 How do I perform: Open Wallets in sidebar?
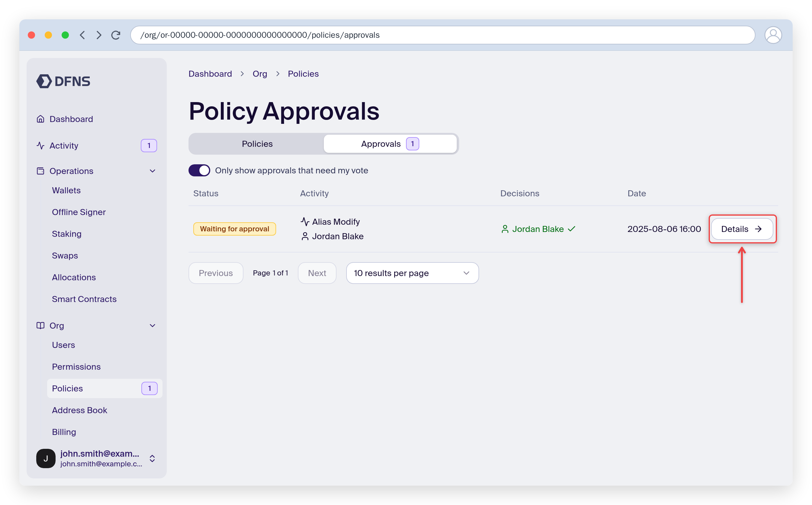click(66, 190)
